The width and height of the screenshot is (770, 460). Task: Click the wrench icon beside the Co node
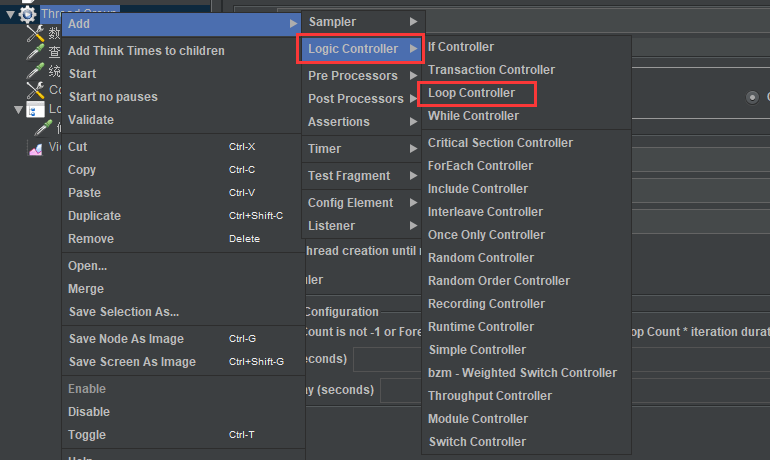coord(35,90)
